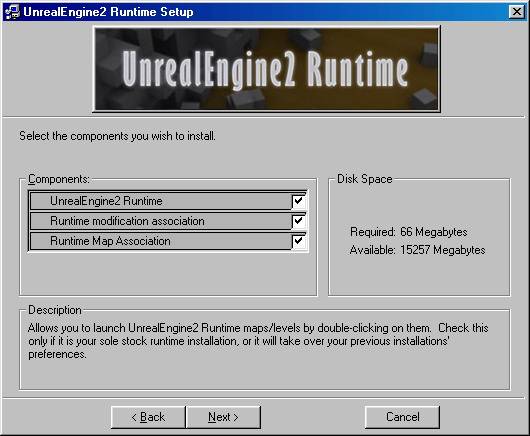The image size is (530, 436).
Task: Cancel the setup wizard
Action: tap(402, 417)
